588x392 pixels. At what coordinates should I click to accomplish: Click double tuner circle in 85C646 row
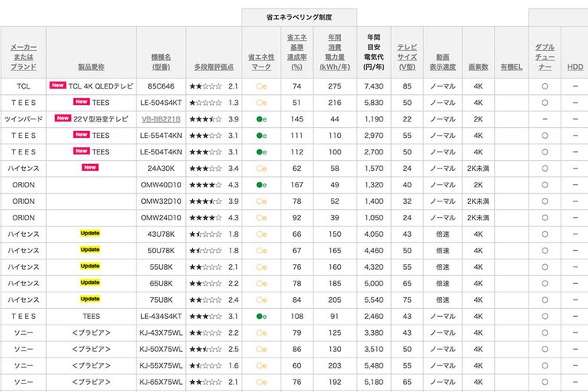click(545, 86)
